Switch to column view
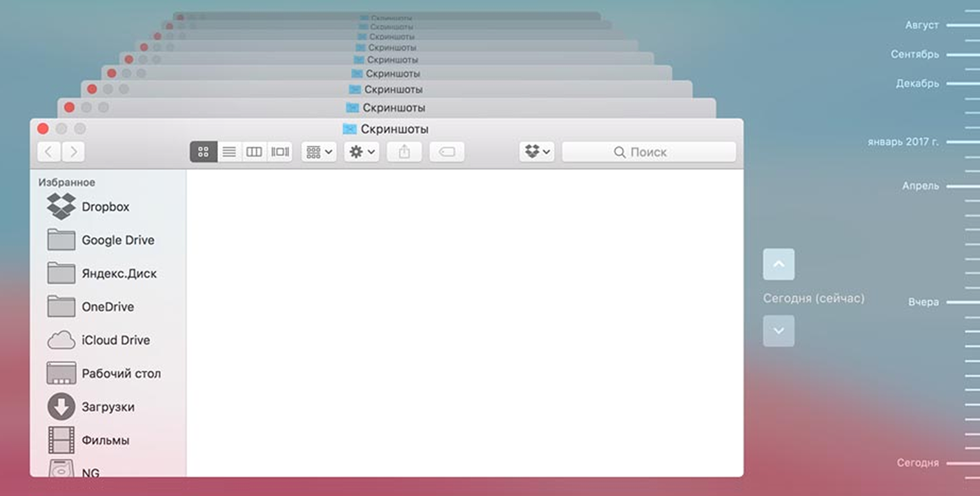This screenshot has height=496, width=980. (x=253, y=151)
